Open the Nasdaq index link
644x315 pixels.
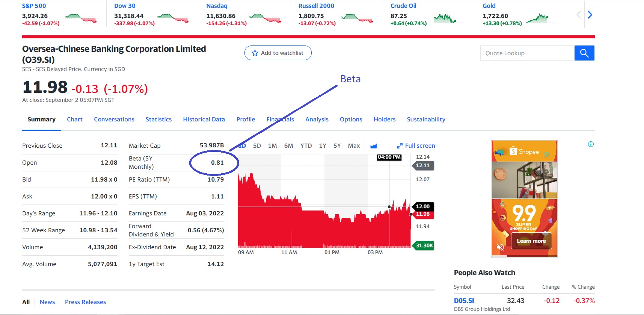(217, 6)
